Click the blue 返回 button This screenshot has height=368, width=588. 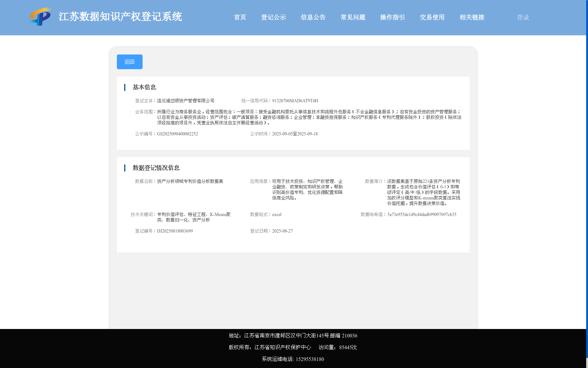pos(130,62)
